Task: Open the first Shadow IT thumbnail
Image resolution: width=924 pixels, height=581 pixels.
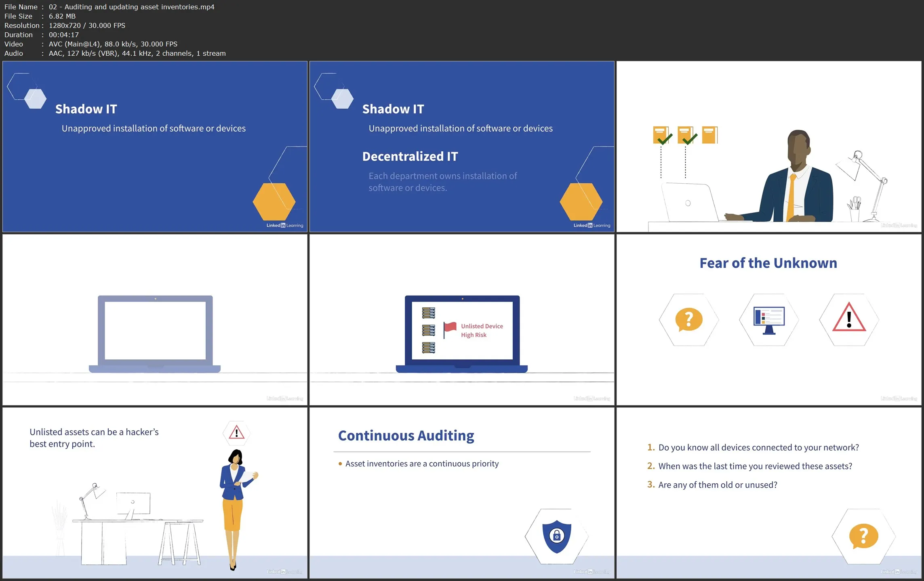Action: click(x=155, y=147)
